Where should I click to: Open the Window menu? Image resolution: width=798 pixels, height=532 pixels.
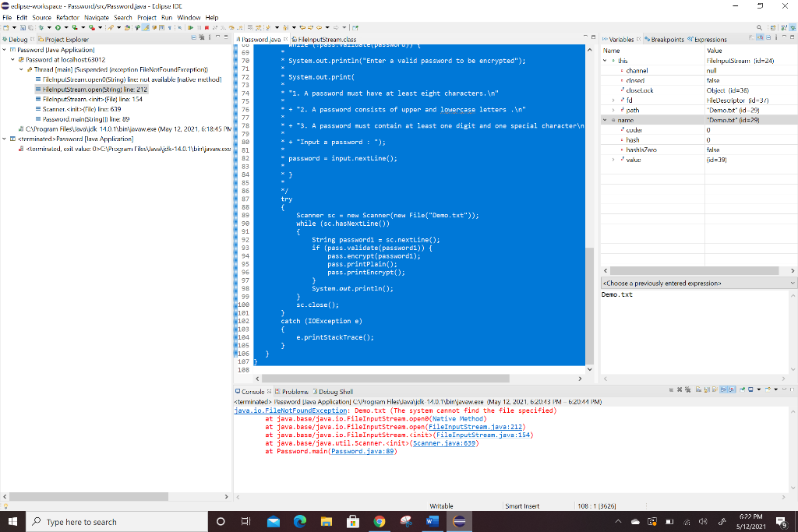pos(189,17)
